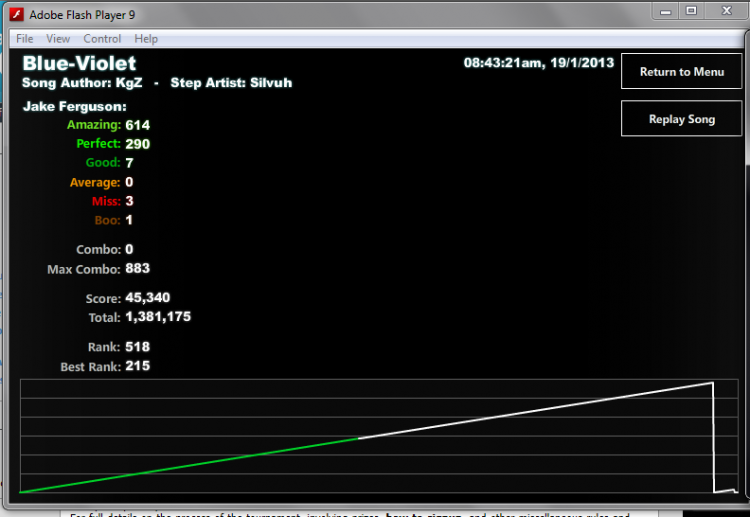
Task: Click the timestamp 08:43:21am, 19/1/2013
Action: point(539,63)
